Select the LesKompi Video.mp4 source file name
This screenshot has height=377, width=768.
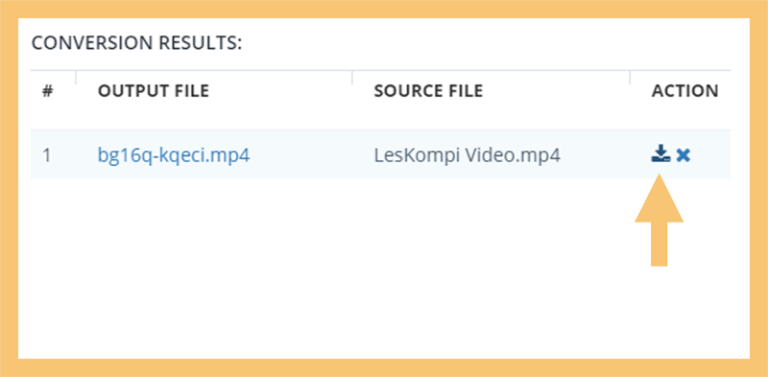click(467, 155)
